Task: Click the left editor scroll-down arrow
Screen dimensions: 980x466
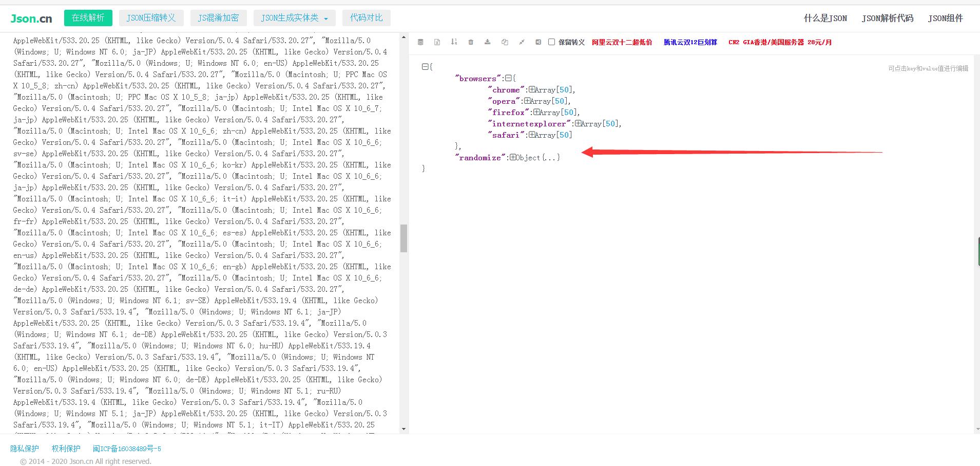Action: click(x=403, y=429)
